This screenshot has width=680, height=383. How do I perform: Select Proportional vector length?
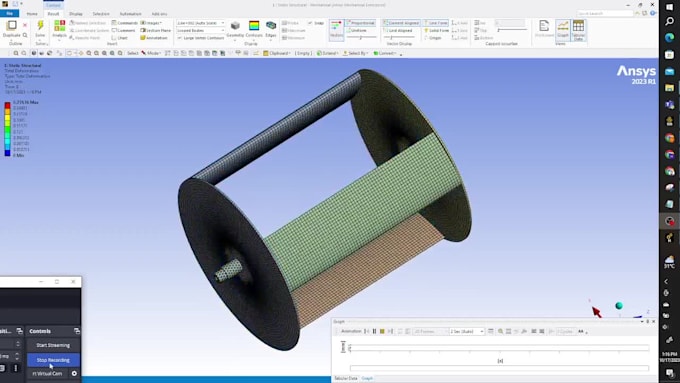click(360, 23)
